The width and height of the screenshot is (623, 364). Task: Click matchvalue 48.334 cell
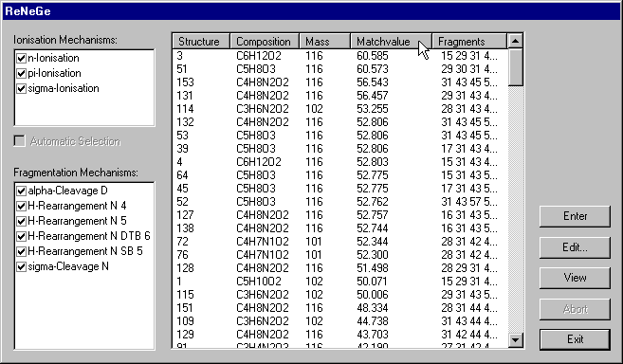coord(373,308)
